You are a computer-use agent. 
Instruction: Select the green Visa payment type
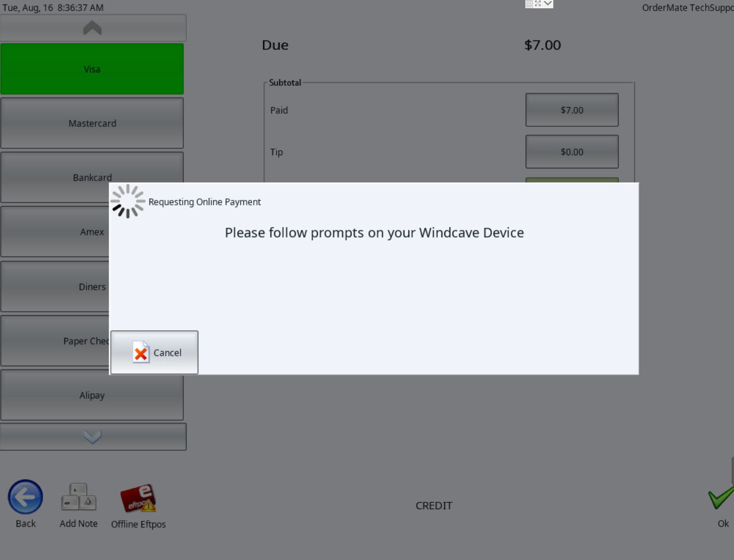tap(92, 69)
